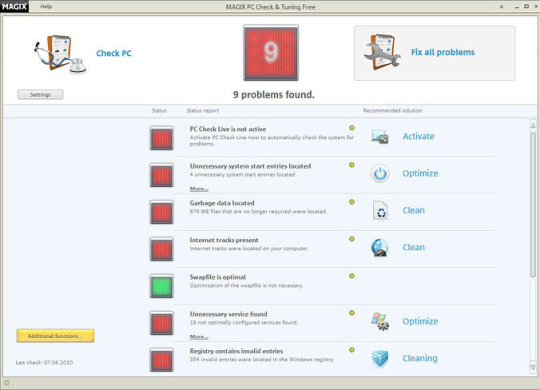The width and height of the screenshot is (540, 390).
Task: Open the Settings button
Action: 40,94
